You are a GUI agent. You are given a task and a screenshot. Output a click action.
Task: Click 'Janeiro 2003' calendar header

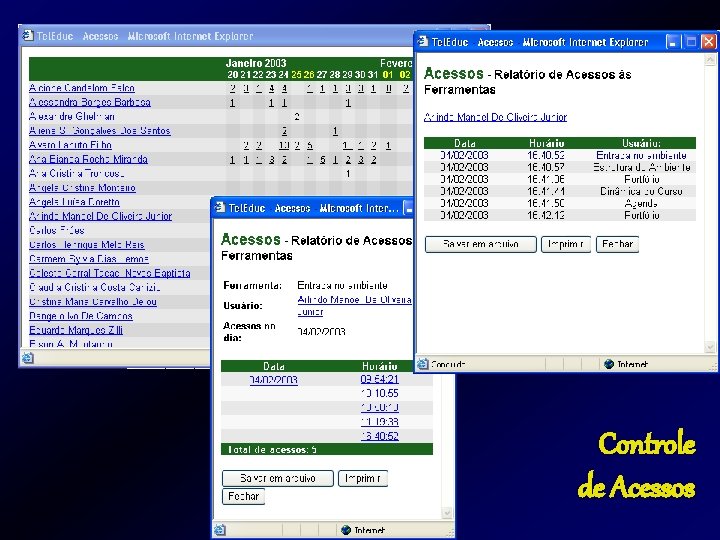click(256, 63)
